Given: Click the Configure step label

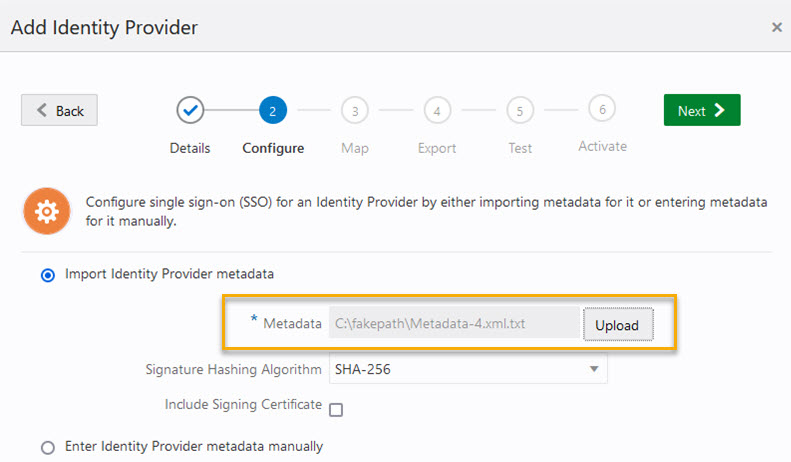Looking at the screenshot, I should [273, 148].
